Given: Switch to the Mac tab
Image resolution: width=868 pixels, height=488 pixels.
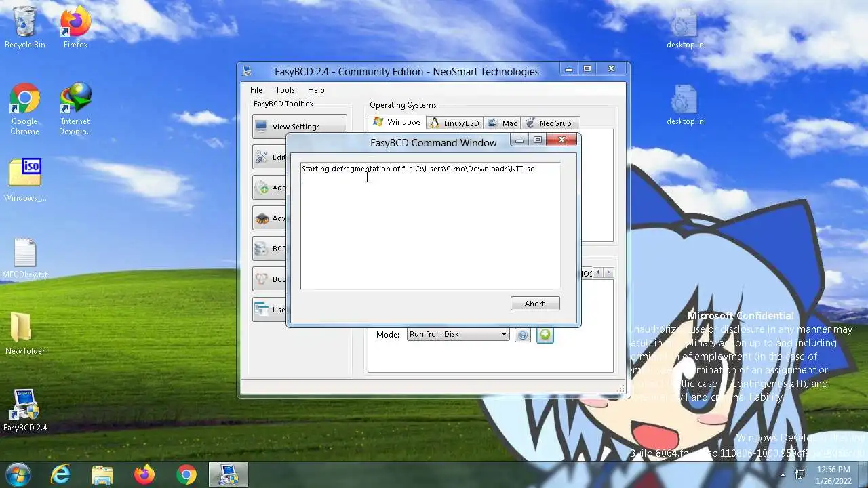Looking at the screenshot, I should coord(502,123).
